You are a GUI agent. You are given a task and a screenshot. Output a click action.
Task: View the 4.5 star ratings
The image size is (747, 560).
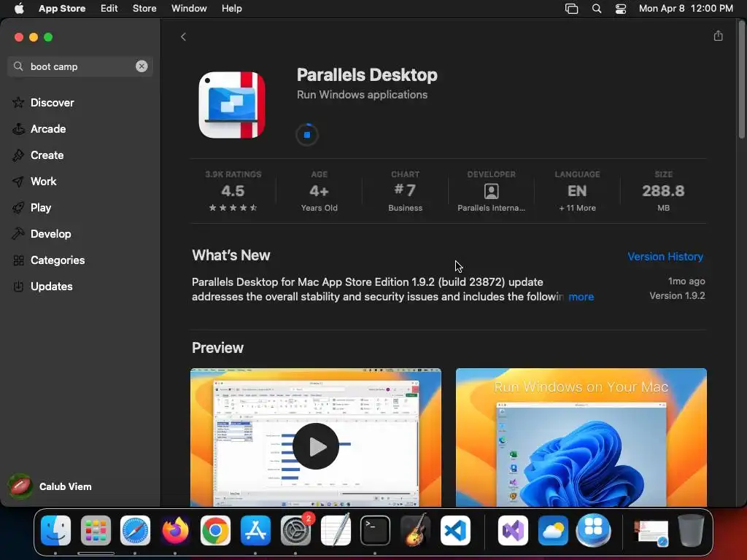[233, 192]
